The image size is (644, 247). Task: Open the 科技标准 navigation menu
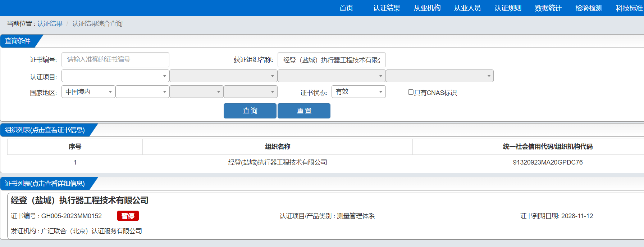click(629, 8)
